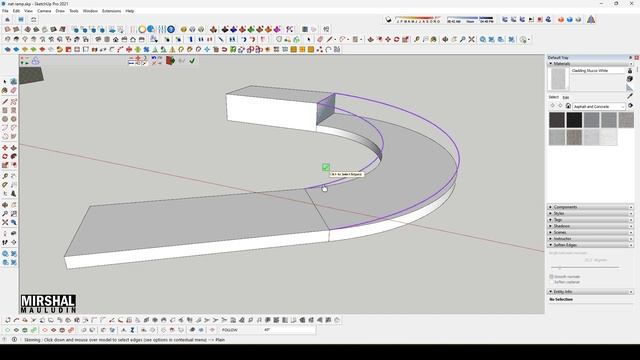
Task: Click the green edgeset checkbox in viewport
Action: point(326,167)
